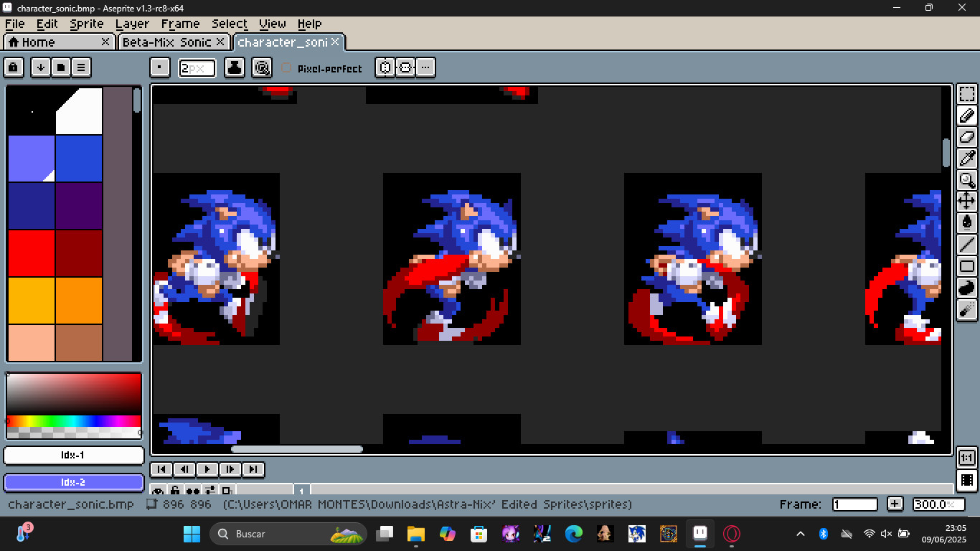Switch to the Beta-Mix Sonic tab
The height and width of the screenshot is (551, 980).
167,42
